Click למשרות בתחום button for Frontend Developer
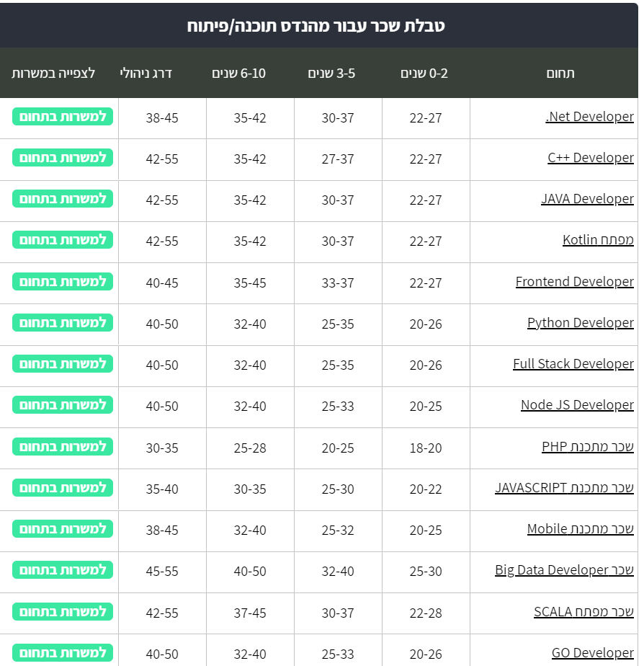The width and height of the screenshot is (644, 666). [63, 281]
